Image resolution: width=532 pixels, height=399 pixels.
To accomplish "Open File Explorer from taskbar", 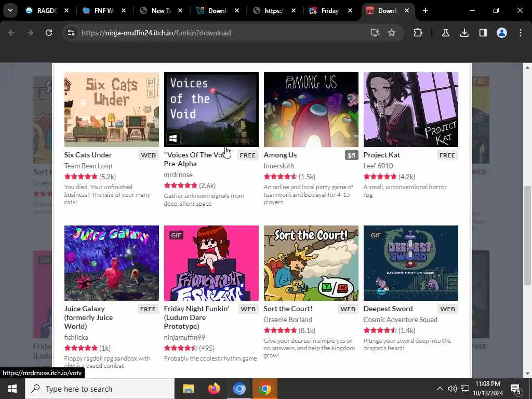I will [x=188, y=389].
